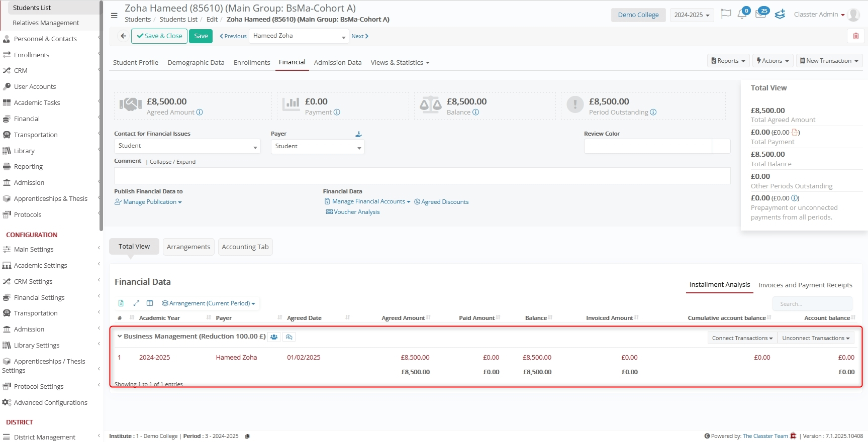
Task: Click the expand fullscreen arrows icon
Action: 136,303
